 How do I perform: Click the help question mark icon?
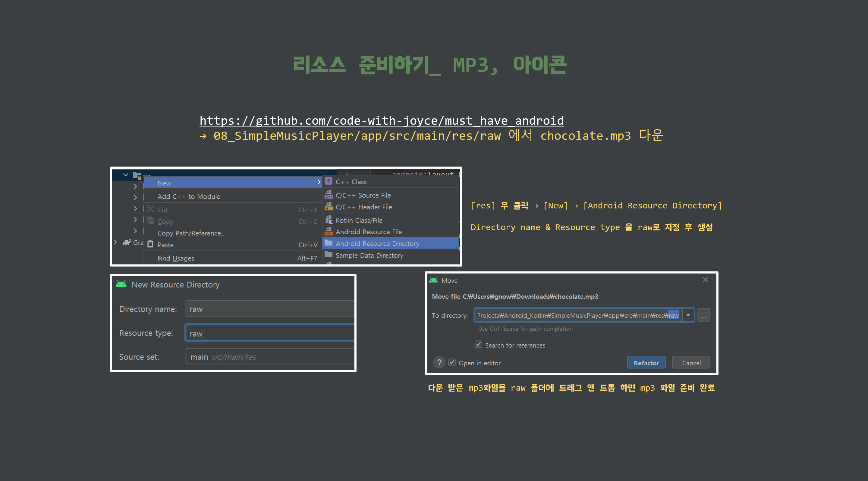439,362
